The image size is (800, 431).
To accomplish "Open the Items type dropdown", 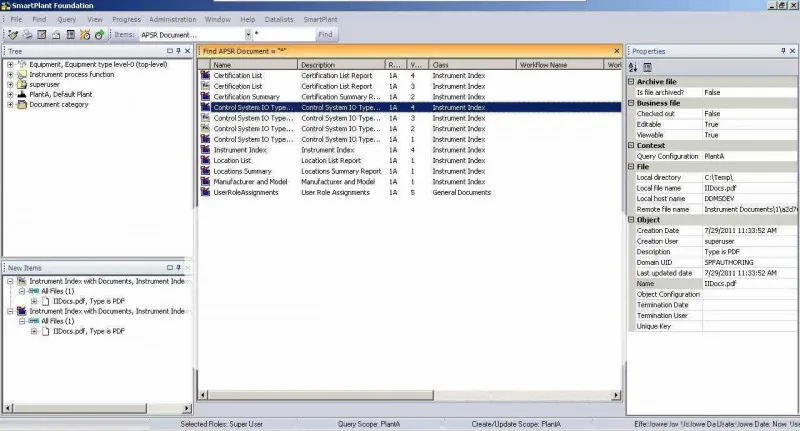I will coord(248,35).
